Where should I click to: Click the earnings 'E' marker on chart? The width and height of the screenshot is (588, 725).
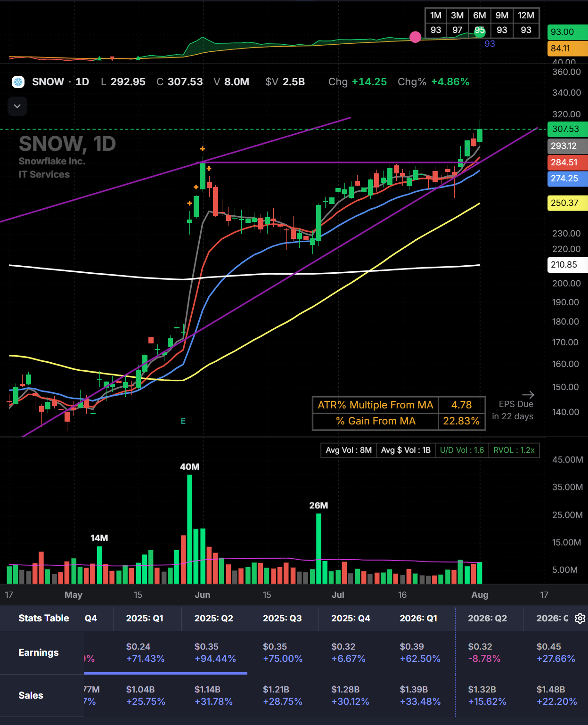click(183, 421)
